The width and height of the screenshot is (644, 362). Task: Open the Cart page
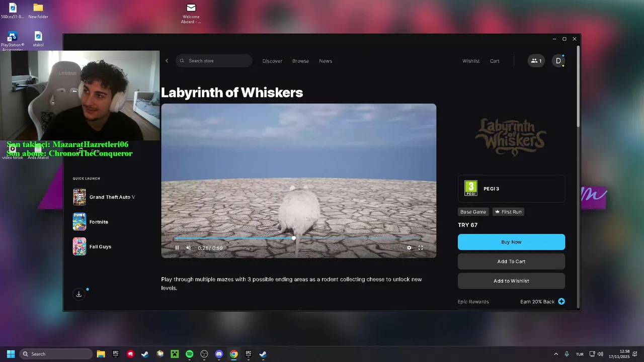click(x=495, y=61)
